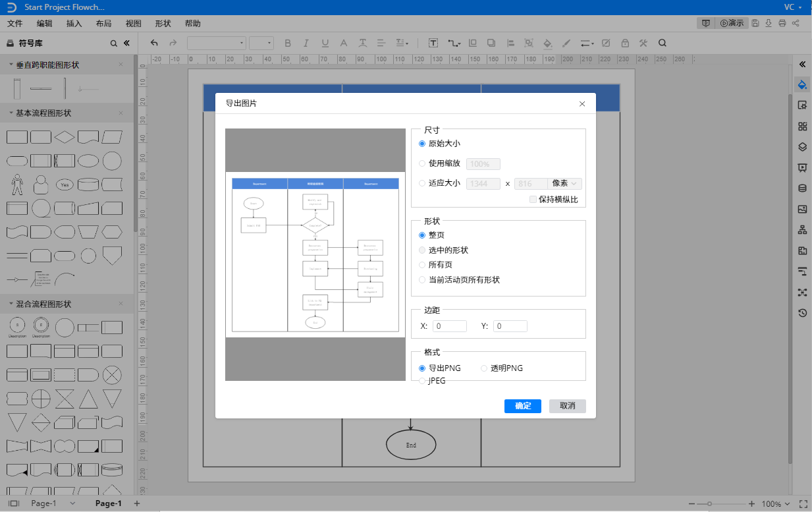Open the 视图 menu
812x512 pixels.
click(x=133, y=23)
